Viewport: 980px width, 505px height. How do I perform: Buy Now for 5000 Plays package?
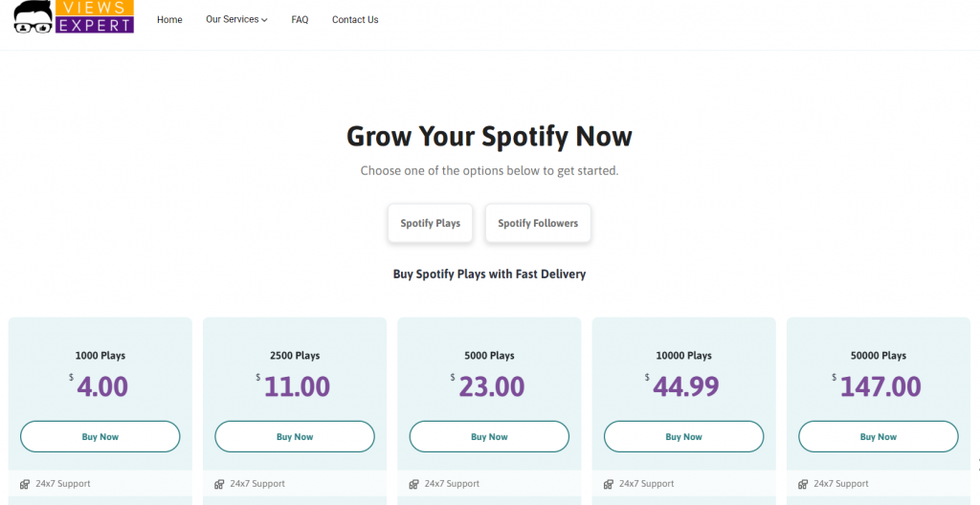click(x=489, y=436)
